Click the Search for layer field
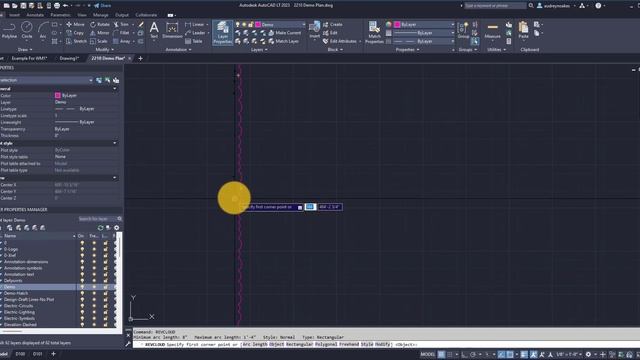 (98, 219)
